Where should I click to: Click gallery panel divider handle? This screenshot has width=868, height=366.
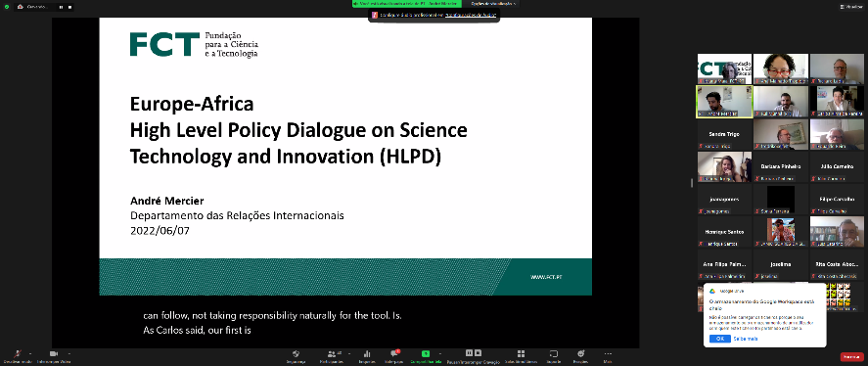[x=692, y=183]
